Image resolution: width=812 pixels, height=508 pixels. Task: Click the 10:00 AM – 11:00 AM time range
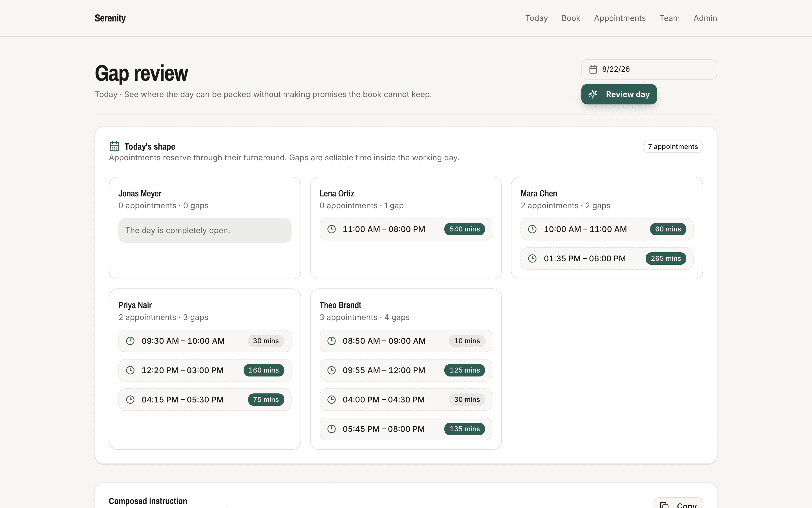[585, 229]
